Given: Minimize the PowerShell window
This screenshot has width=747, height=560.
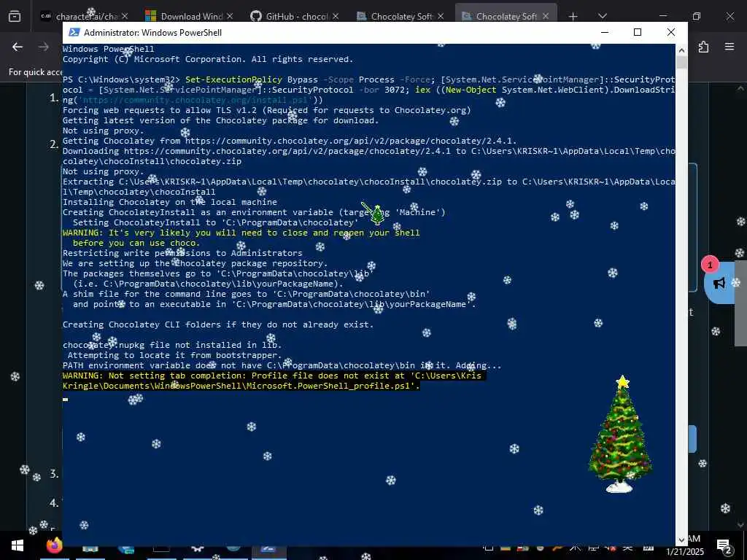Looking at the screenshot, I should [x=605, y=32].
